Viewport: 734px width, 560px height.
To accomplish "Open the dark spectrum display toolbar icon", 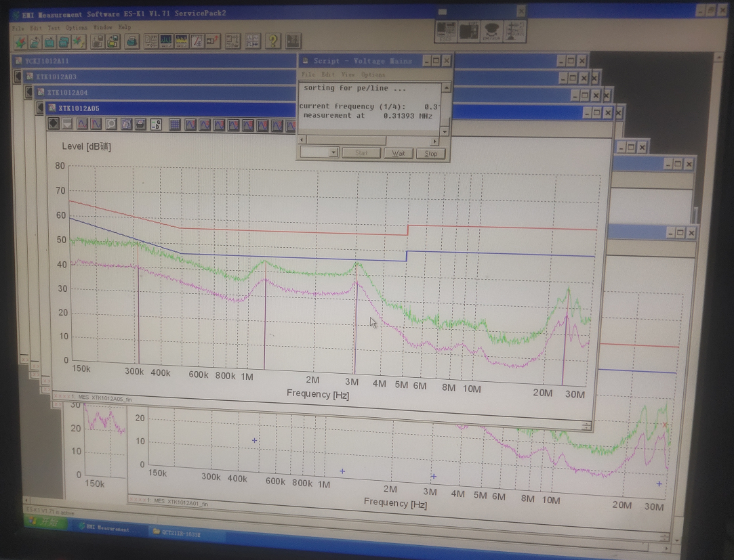I will 166,41.
